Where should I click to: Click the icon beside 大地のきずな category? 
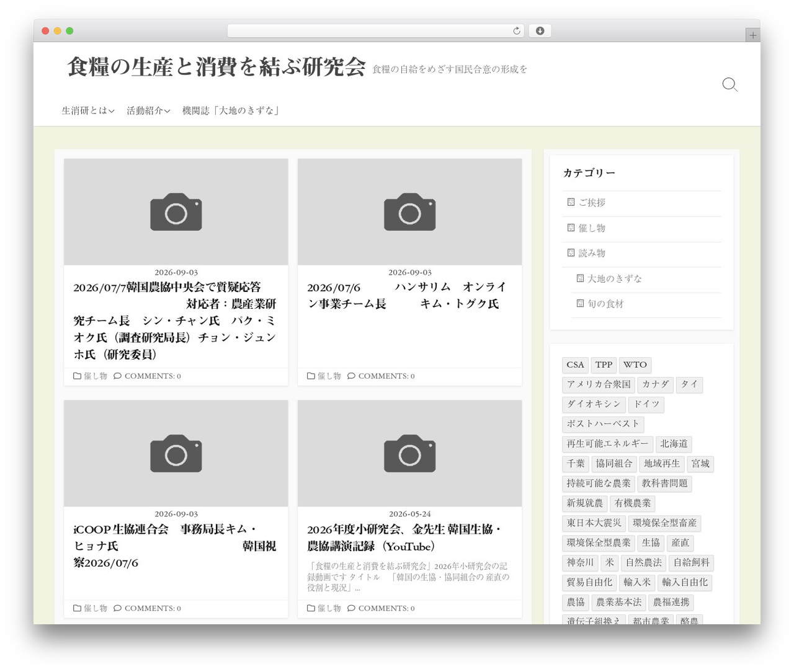(580, 278)
